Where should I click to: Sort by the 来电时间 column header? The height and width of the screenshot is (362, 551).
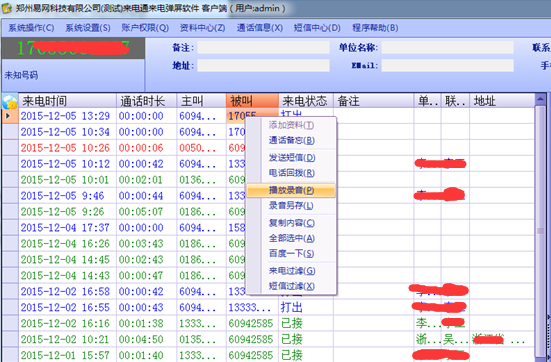[67, 101]
